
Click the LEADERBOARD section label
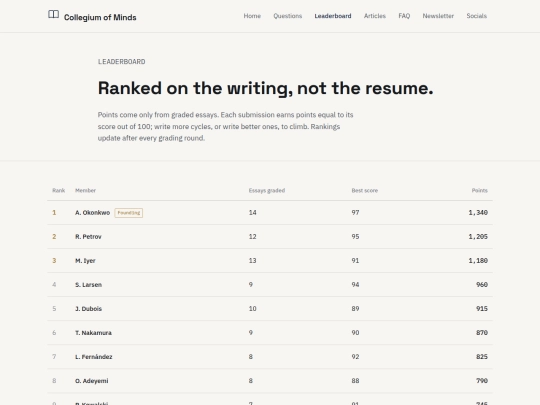[122, 62]
